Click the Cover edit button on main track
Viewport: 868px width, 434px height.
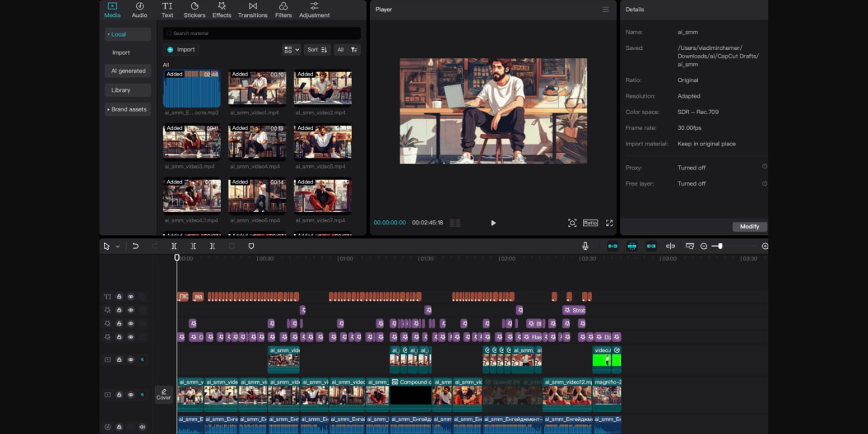tap(164, 394)
